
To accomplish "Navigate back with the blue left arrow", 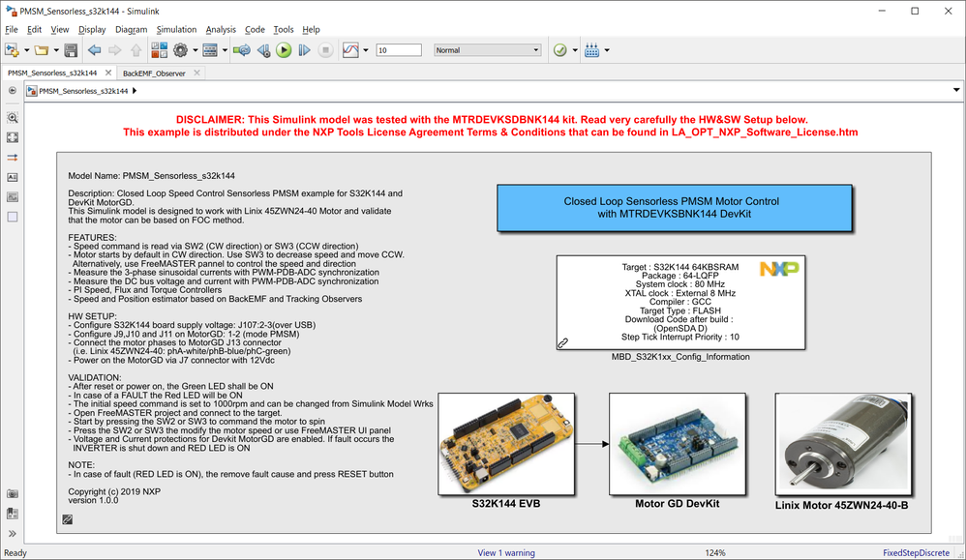I will [94, 50].
